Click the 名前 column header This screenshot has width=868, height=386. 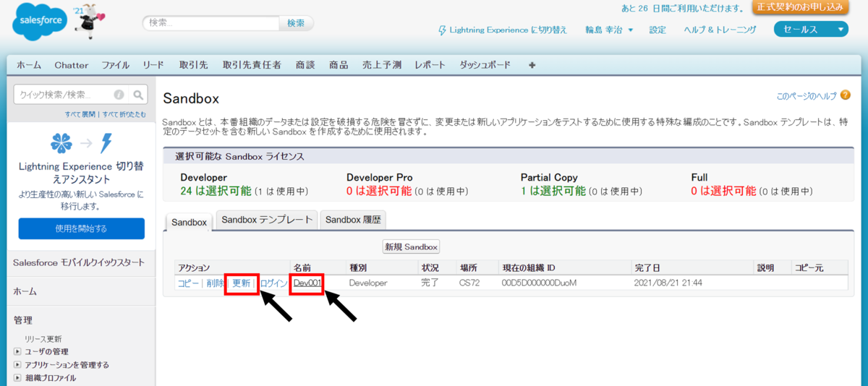(x=302, y=267)
